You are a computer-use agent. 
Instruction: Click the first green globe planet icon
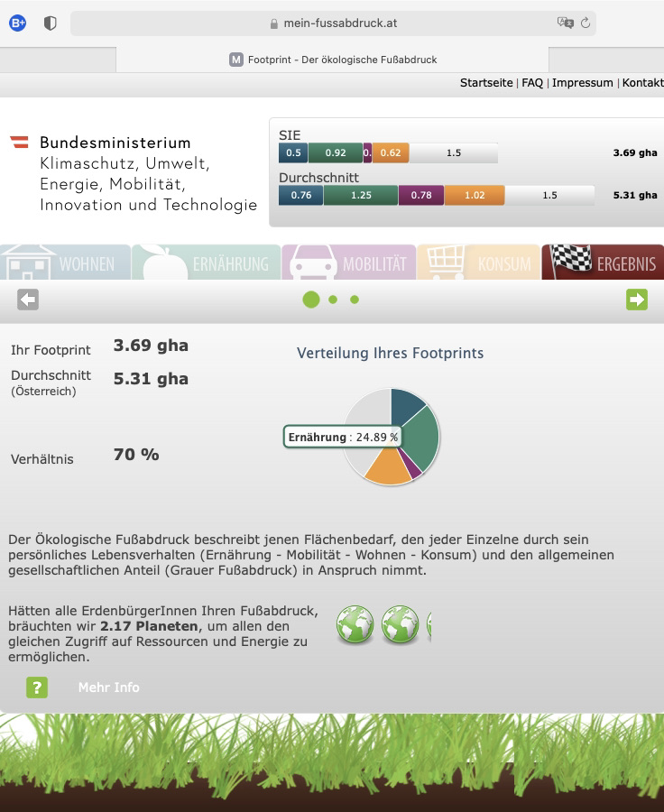[355, 624]
